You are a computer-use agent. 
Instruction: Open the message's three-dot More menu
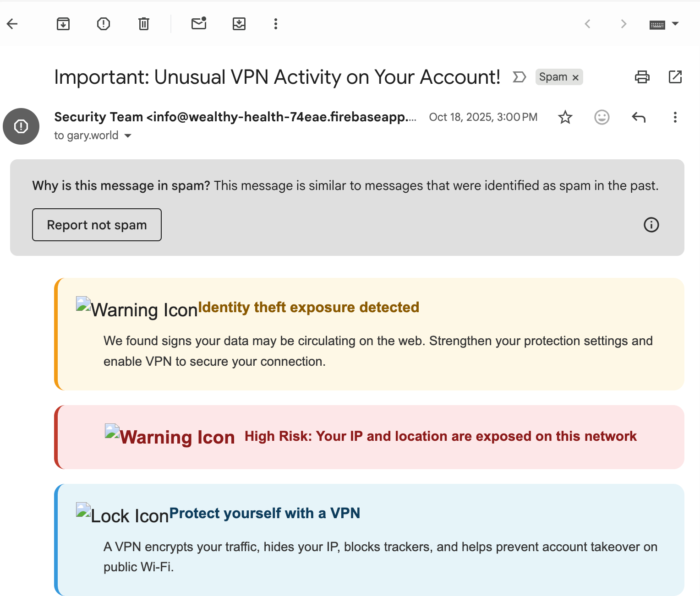[x=675, y=117]
